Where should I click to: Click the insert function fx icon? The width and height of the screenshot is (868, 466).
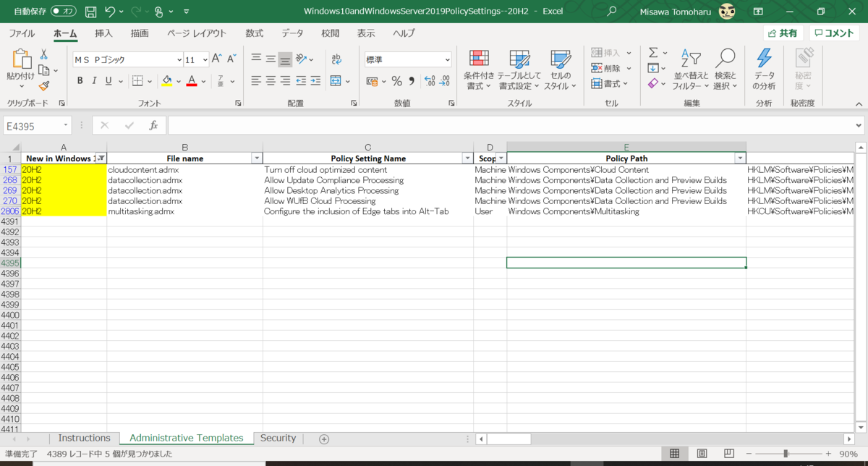pos(153,126)
